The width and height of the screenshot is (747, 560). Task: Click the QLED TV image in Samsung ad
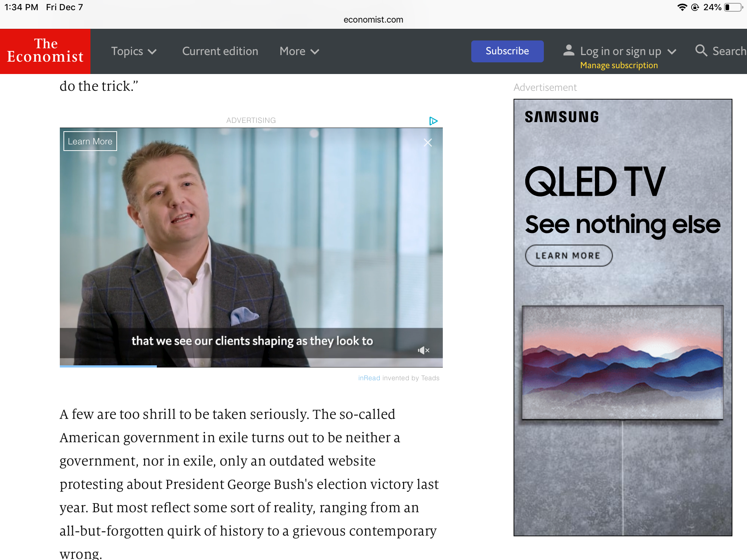point(622,362)
